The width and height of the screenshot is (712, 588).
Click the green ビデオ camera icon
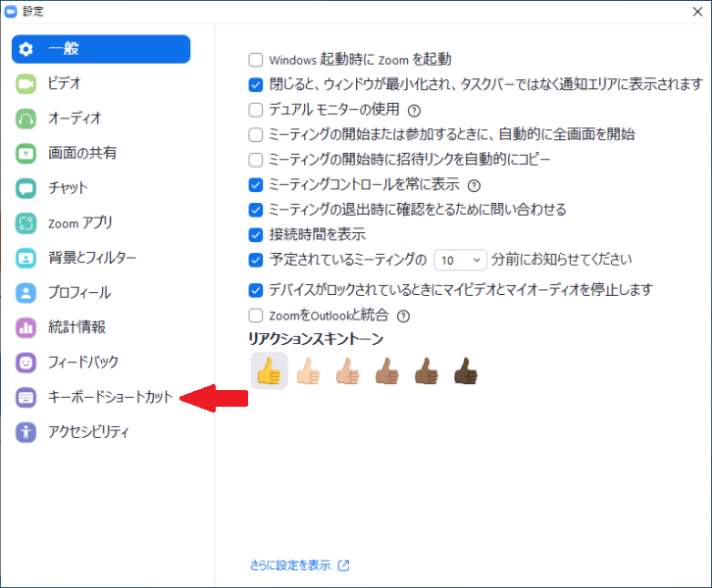(25, 84)
